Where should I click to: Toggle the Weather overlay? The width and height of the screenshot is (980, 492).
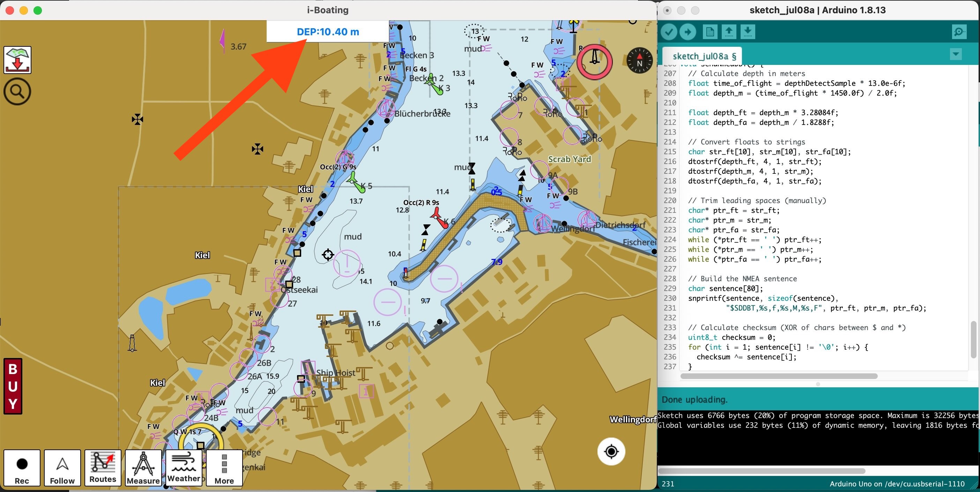click(x=184, y=468)
